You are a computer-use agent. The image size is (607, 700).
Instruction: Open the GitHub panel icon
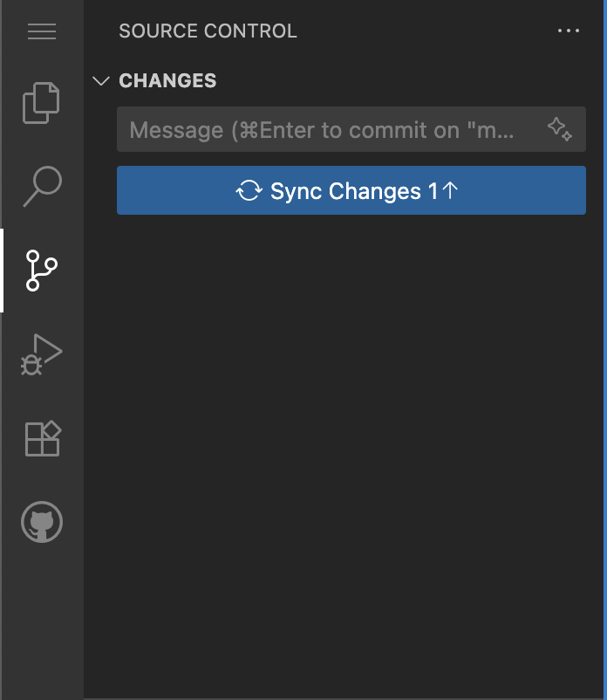click(42, 523)
